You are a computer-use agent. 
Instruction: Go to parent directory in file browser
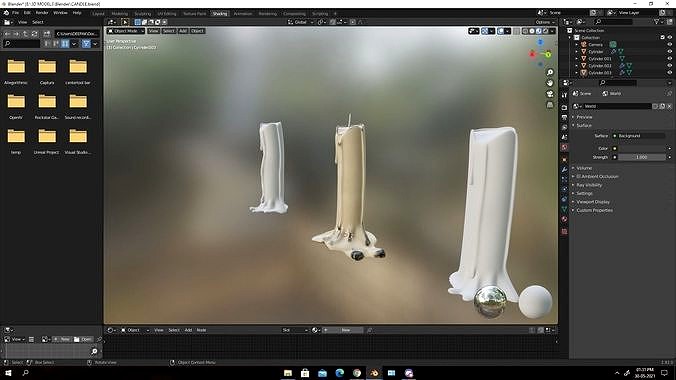25,34
